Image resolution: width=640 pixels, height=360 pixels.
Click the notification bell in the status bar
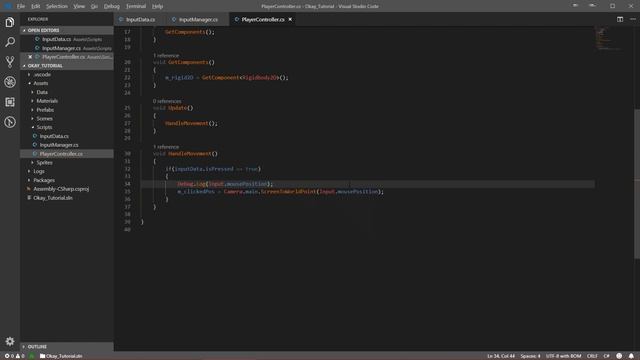631,356
